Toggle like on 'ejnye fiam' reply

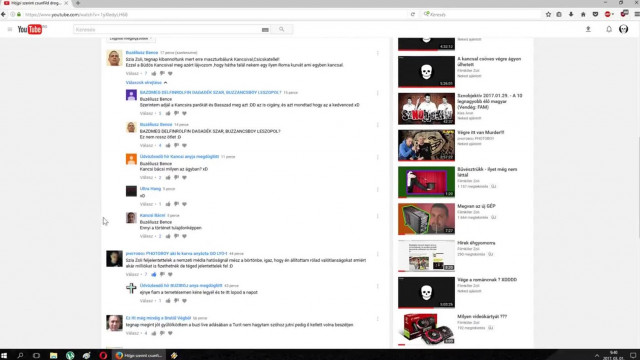[x=168, y=301]
